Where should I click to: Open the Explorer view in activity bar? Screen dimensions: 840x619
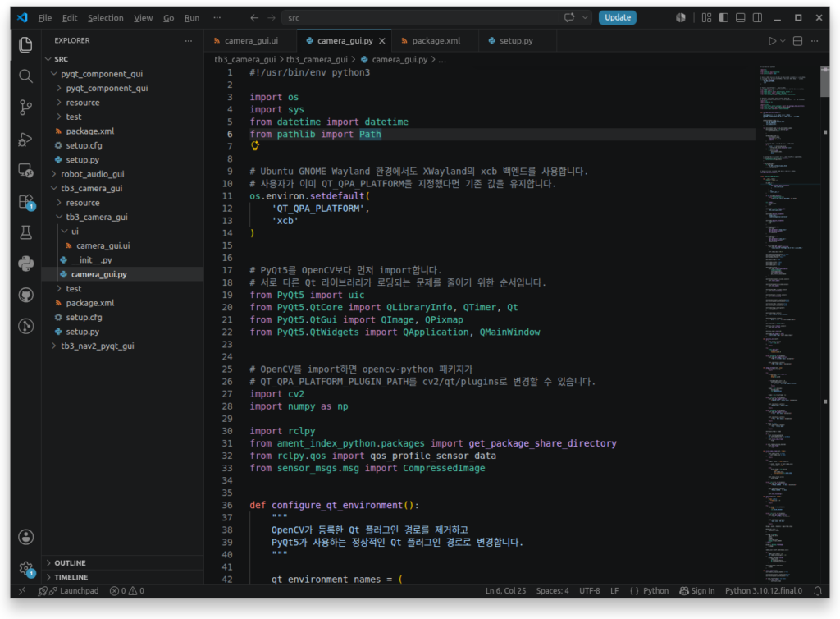click(x=25, y=44)
